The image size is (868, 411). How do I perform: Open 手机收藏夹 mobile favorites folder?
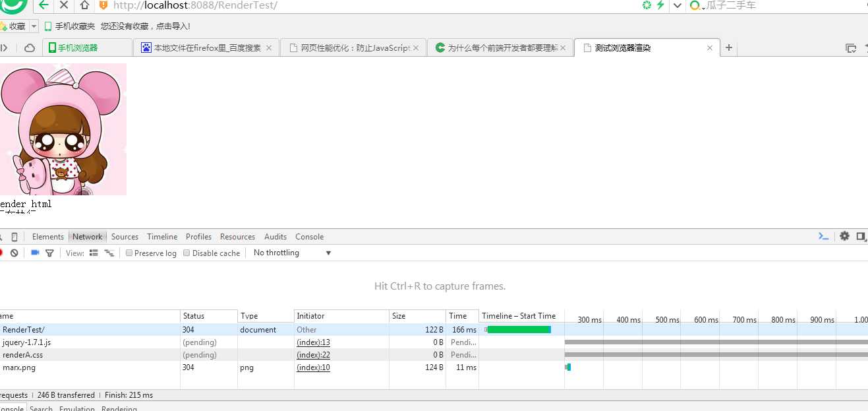70,26
